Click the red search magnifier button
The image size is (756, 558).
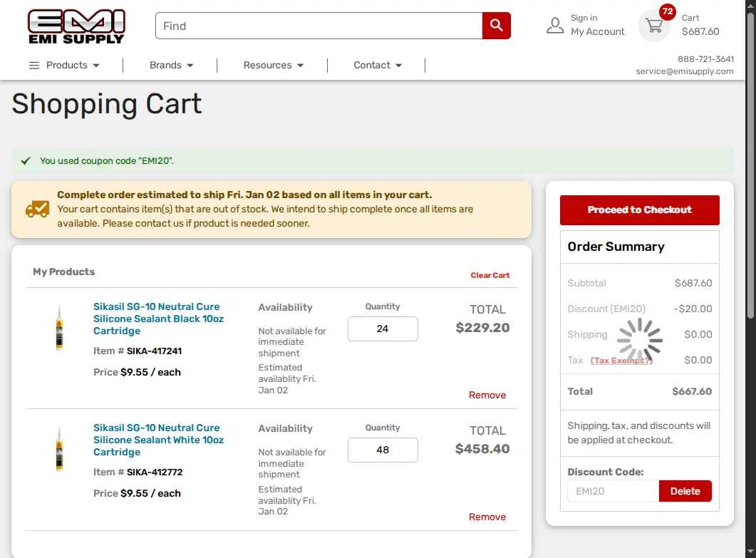point(496,26)
